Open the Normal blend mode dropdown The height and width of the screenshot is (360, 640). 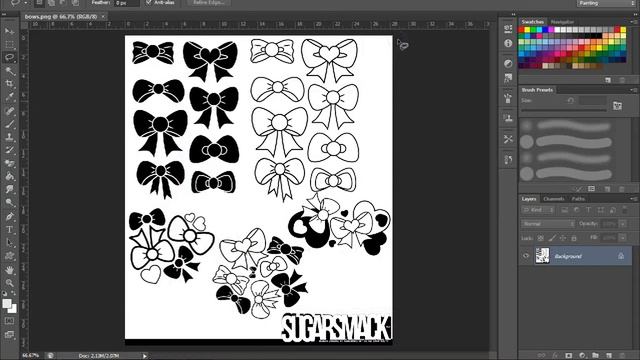point(548,224)
